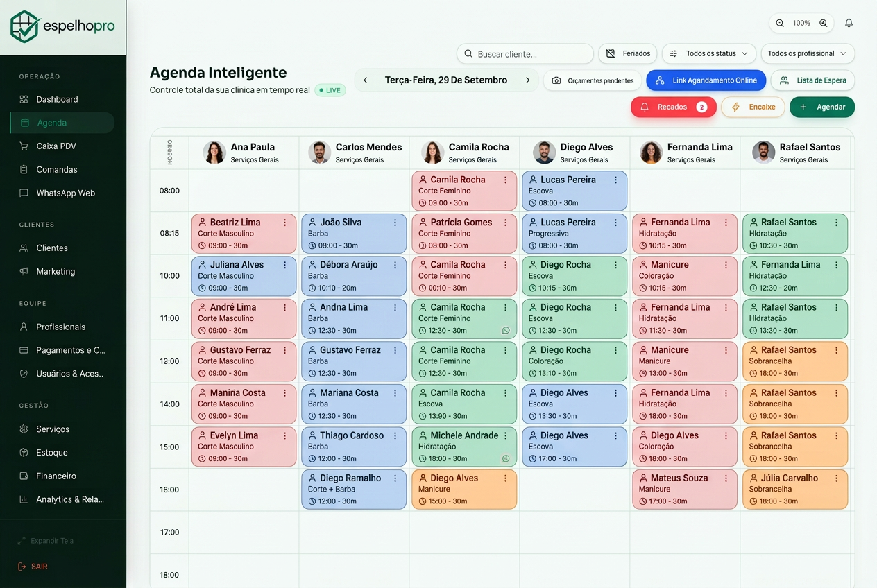Zoom out with the minus magnifier icon
The width and height of the screenshot is (877, 588).
(780, 23)
